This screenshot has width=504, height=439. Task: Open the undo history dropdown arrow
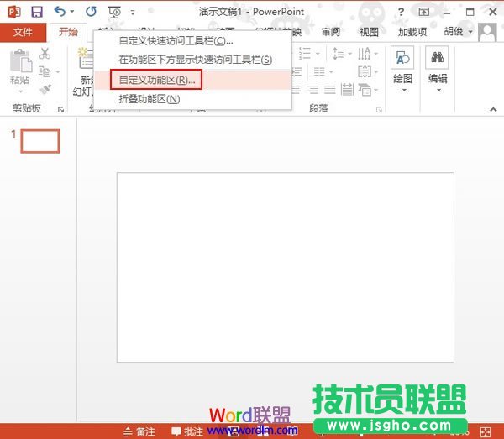point(72,12)
